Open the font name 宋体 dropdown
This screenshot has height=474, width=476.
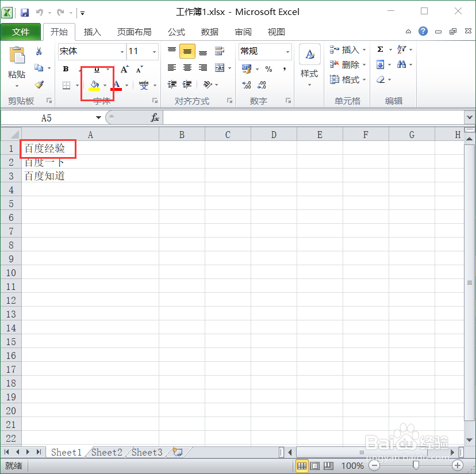point(122,52)
